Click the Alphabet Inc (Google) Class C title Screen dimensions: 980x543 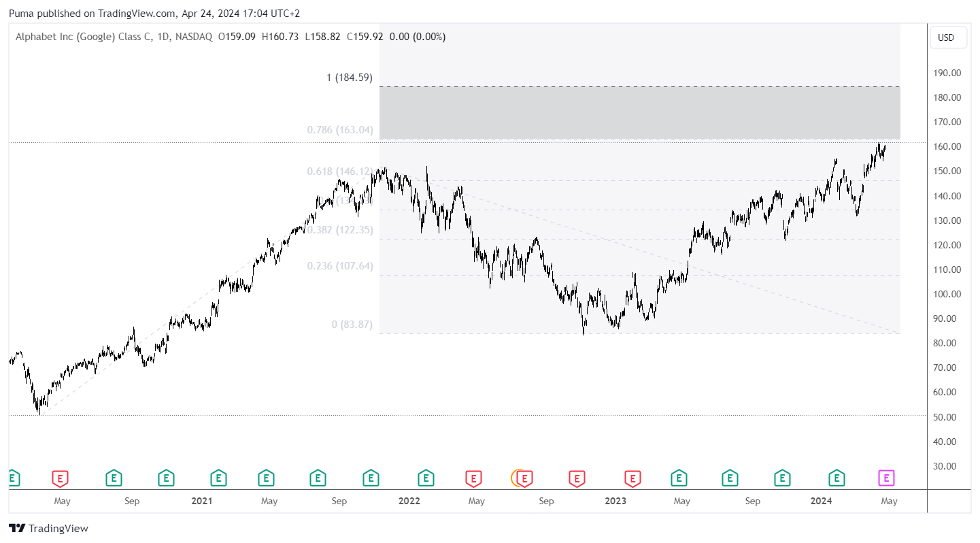84,37
